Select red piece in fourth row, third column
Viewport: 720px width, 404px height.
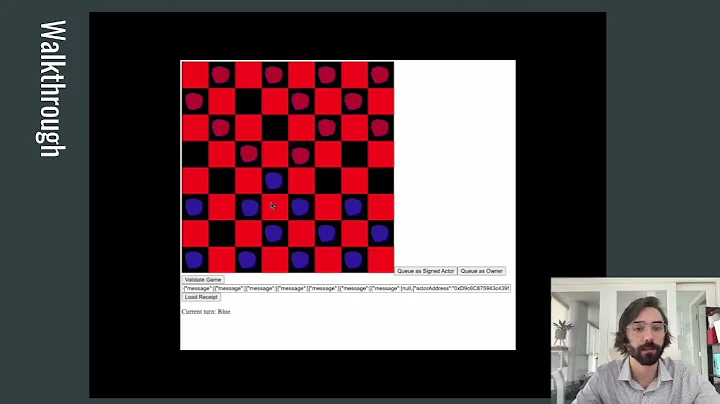(x=249, y=154)
